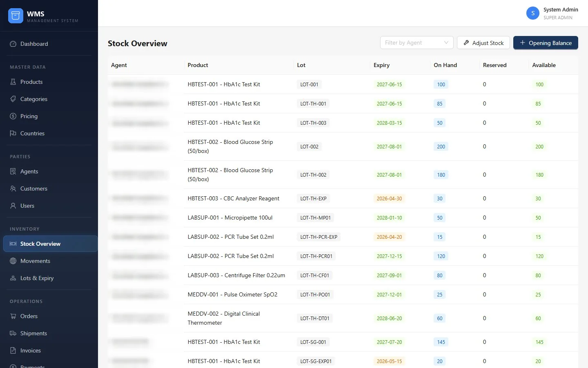
Task: Click the Orders cart icon
Action: (x=13, y=316)
